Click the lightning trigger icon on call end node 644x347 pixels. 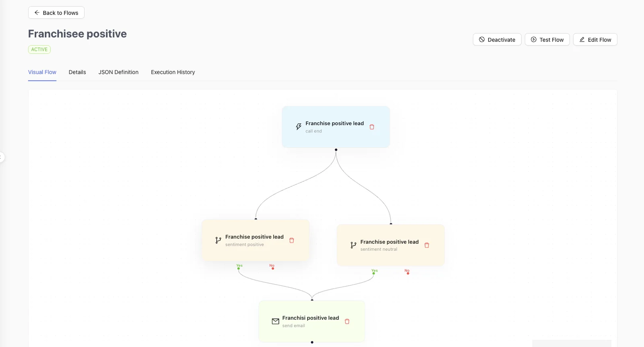(x=299, y=127)
